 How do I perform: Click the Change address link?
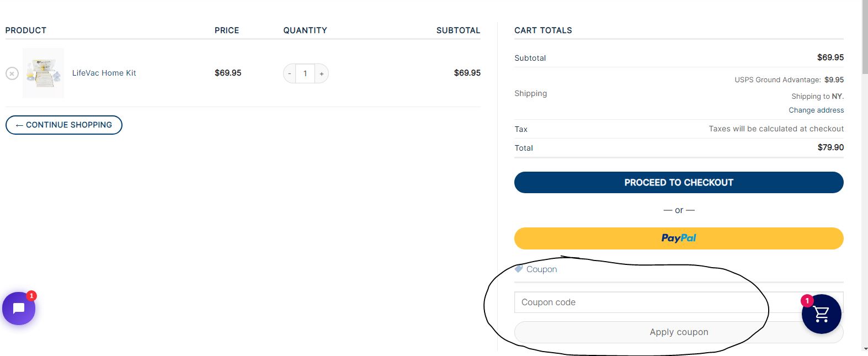[x=816, y=110]
